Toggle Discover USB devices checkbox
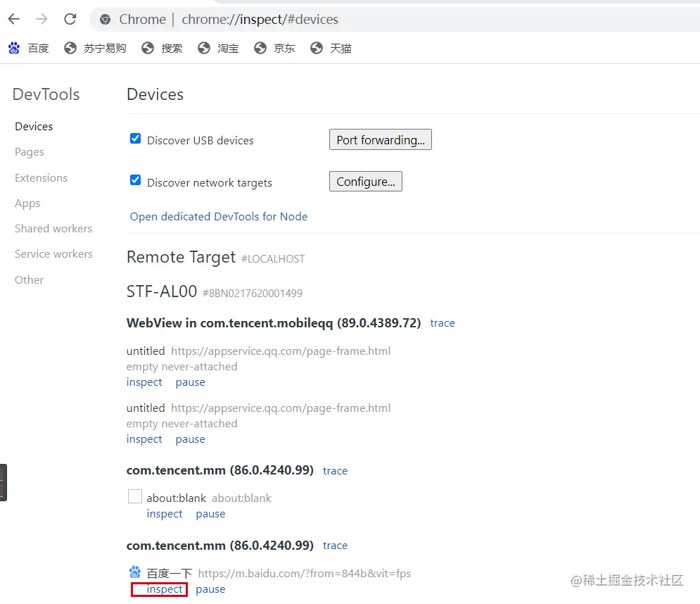Screen dimensions: 700x604 click(135, 139)
